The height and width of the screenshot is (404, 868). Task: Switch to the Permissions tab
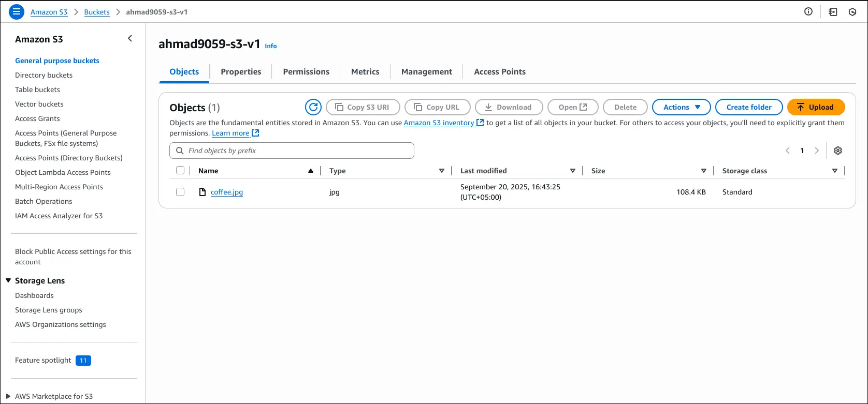(306, 72)
